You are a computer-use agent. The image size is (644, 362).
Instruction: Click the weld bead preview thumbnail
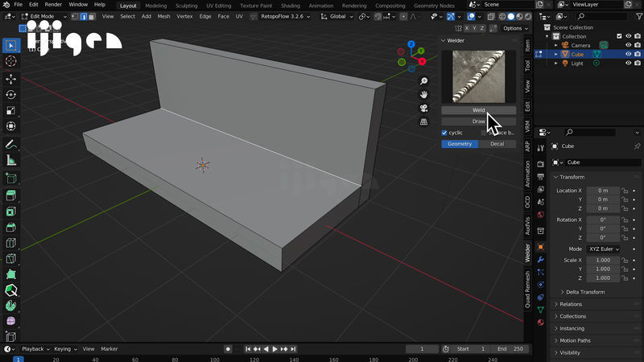(478, 76)
